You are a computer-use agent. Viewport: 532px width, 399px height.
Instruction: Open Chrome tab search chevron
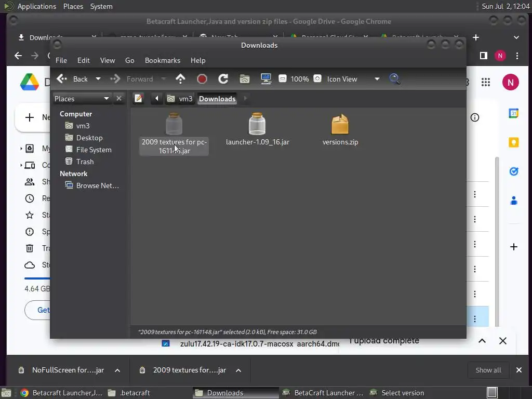[516, 37]
